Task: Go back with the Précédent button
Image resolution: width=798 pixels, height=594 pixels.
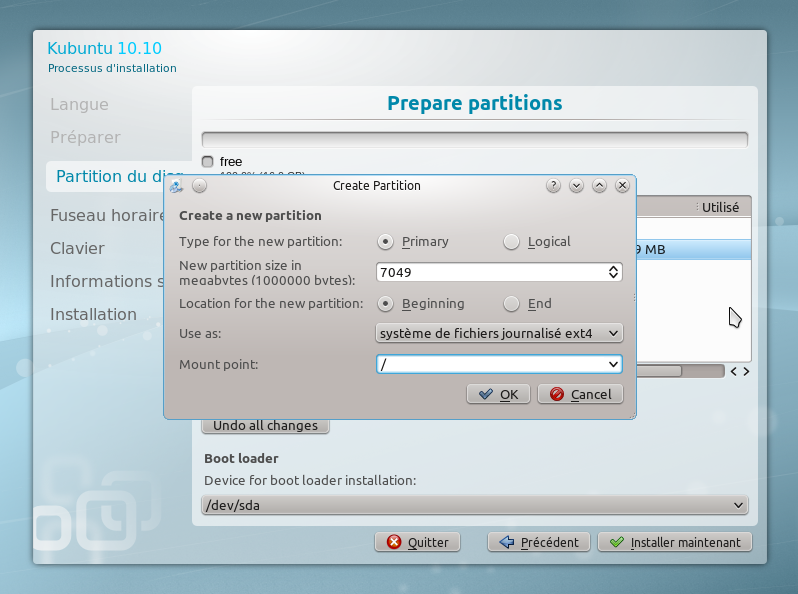Action: point(538,543)
